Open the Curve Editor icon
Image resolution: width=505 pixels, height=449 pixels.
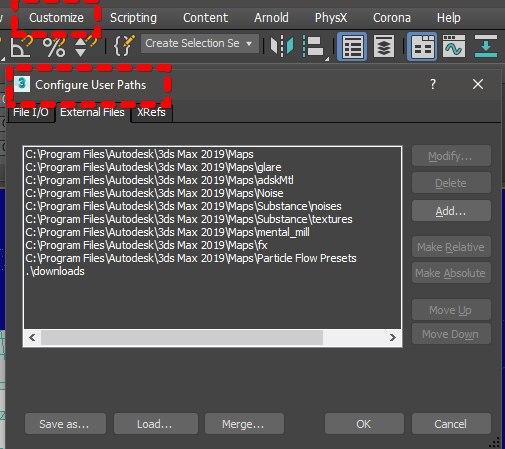(454, 46)
